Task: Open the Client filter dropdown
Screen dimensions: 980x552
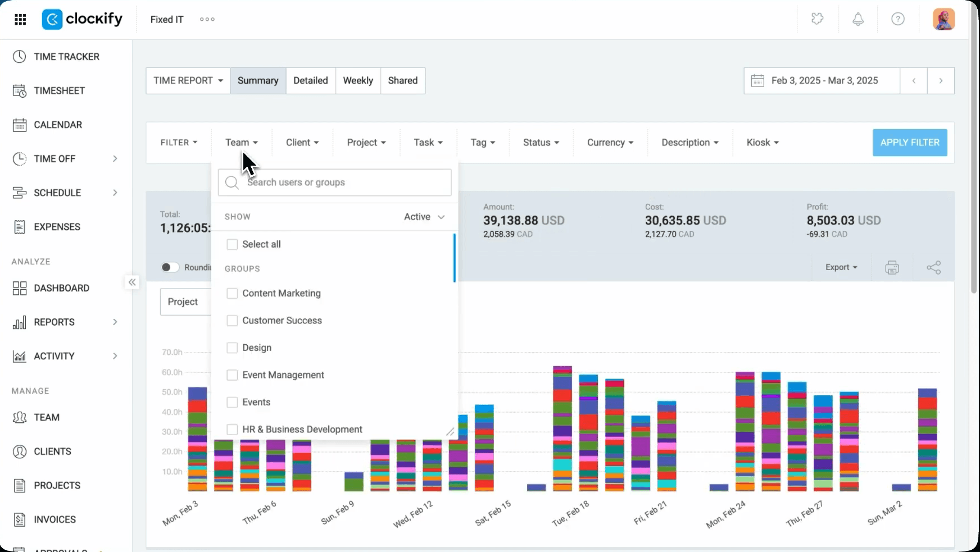Action: pos(302,143)
